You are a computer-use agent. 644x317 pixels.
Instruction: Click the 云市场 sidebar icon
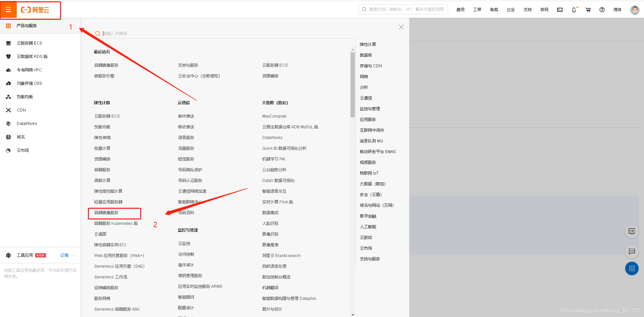(8, 150)
